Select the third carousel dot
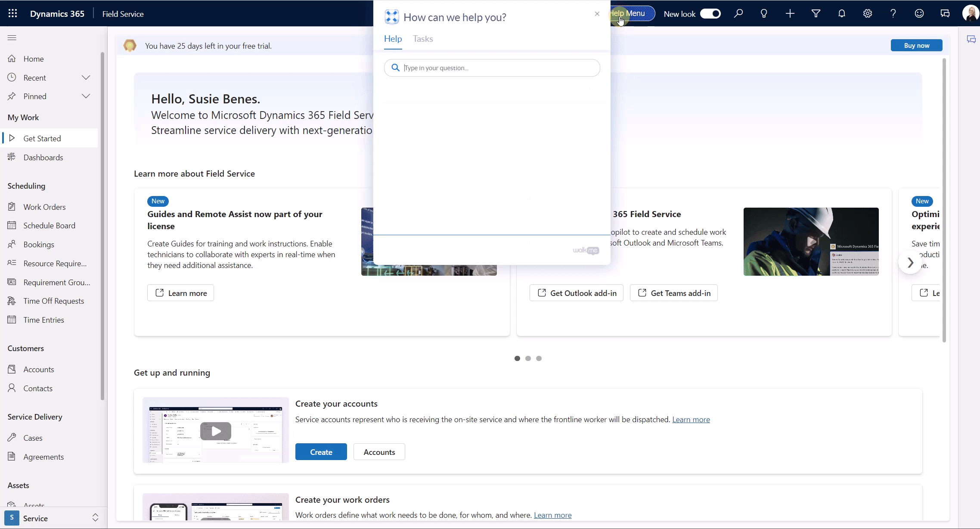The image size is (980, 529). tap(539, 358)
